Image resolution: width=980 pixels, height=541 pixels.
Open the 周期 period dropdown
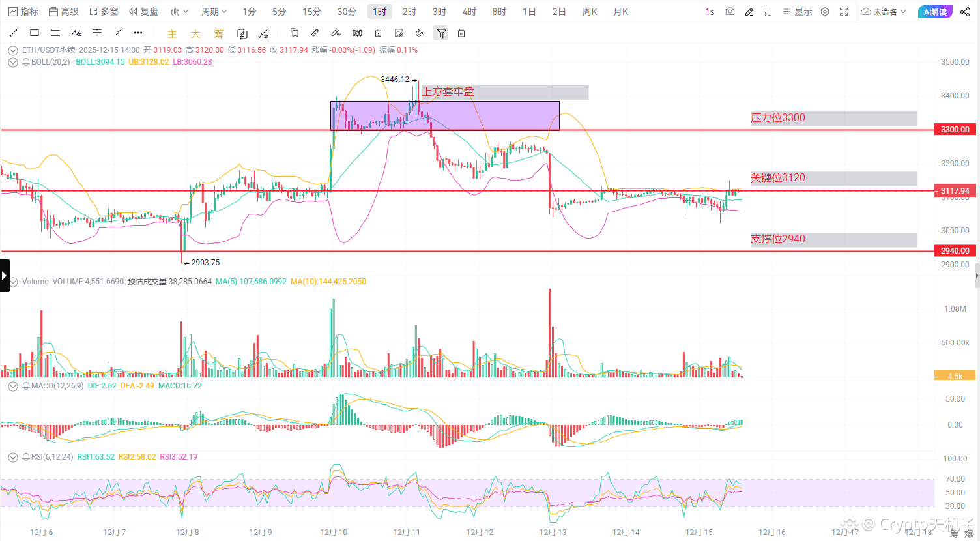[x=214, y=12]
